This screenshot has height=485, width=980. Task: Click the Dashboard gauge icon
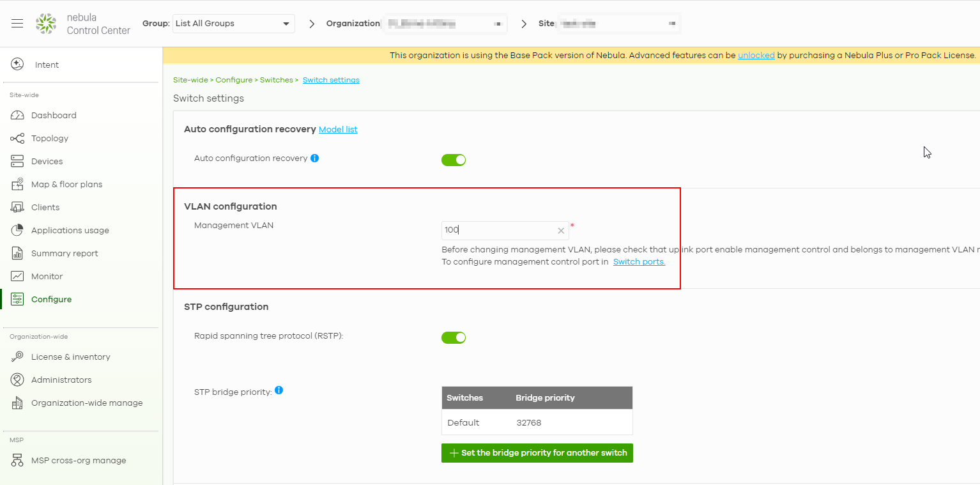pyautogui.click(x=17, y=116)
